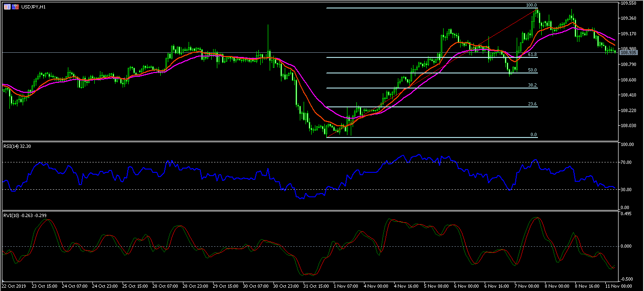The height and width of the screenshot is (291, 644).
Task: Click the 22 Oct 2019 date label
Action: (13, 286)
